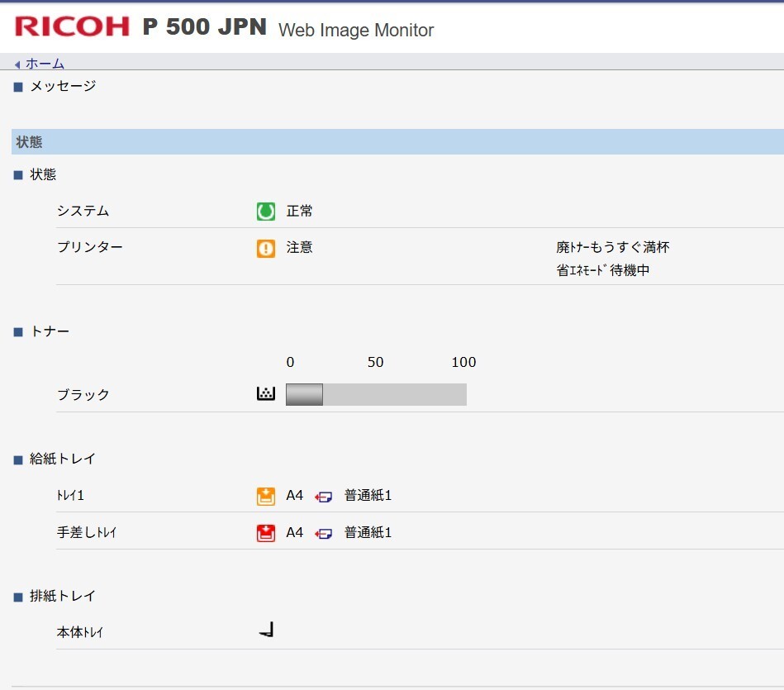
Task: Click the 注意 status text
Action: point(299,248)
